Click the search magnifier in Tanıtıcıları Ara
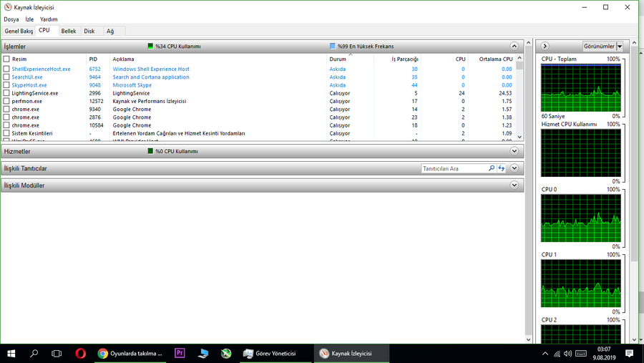 point(492,168)
